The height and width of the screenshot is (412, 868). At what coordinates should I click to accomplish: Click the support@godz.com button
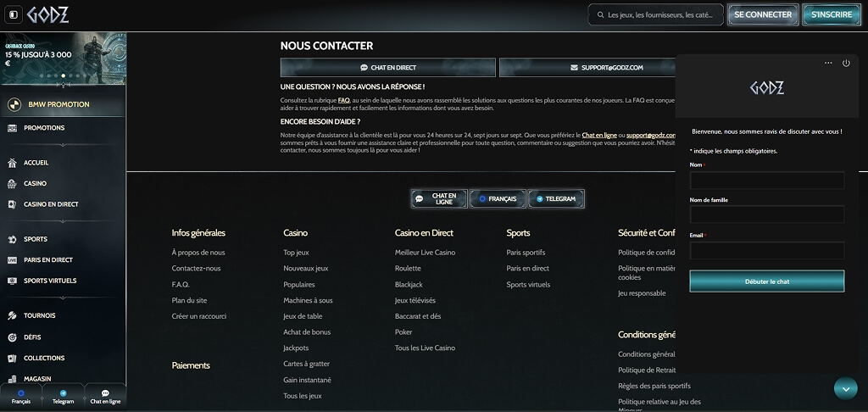pos(587,68)
